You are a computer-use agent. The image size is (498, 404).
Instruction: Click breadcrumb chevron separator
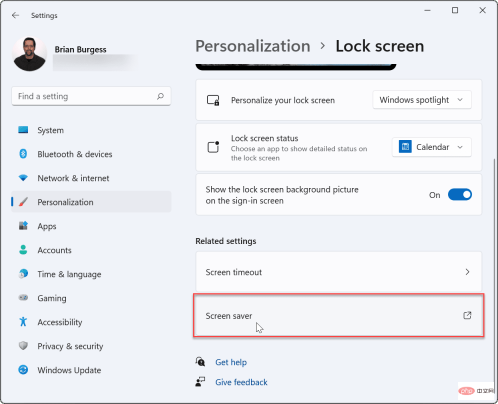coord(322,46)
